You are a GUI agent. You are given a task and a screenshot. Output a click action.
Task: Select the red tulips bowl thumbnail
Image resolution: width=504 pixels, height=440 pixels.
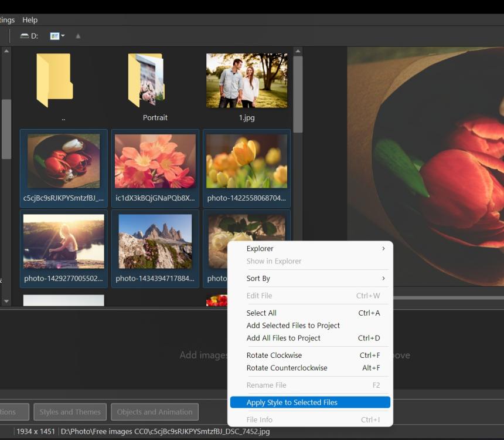point(64,161)
